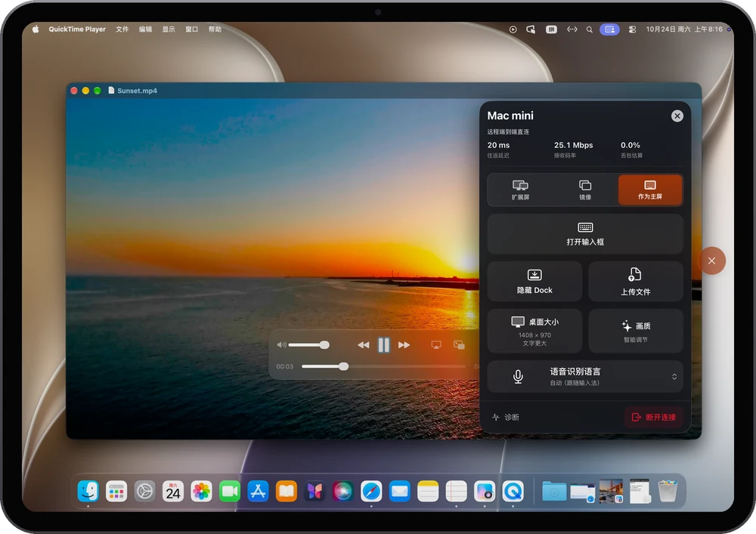Click the AirPlay icon in playback controls

436,344
